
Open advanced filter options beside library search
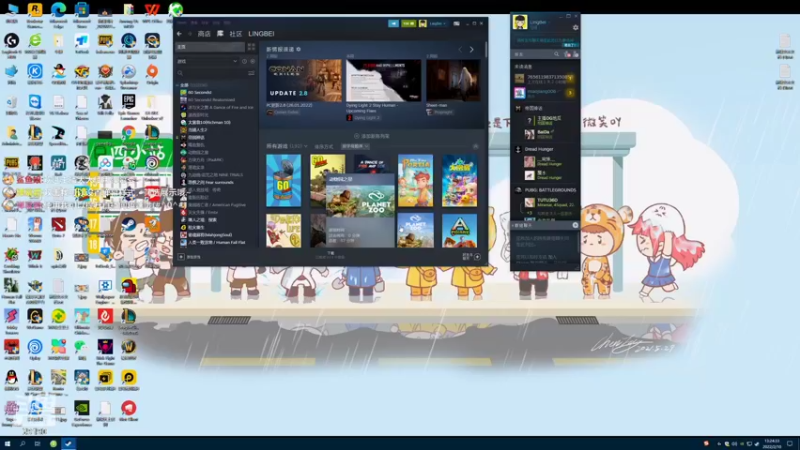[x=251, y=73]
